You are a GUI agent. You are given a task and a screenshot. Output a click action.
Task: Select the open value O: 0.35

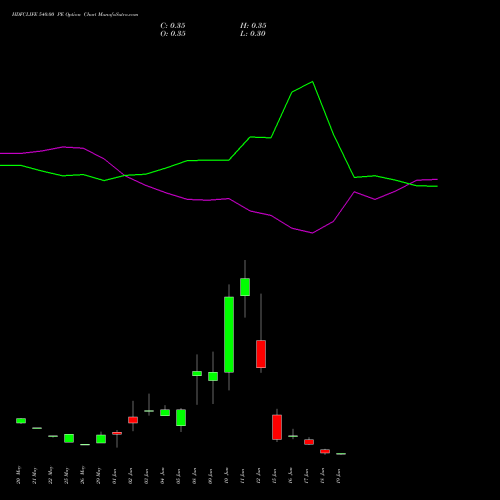click(173, 34)
